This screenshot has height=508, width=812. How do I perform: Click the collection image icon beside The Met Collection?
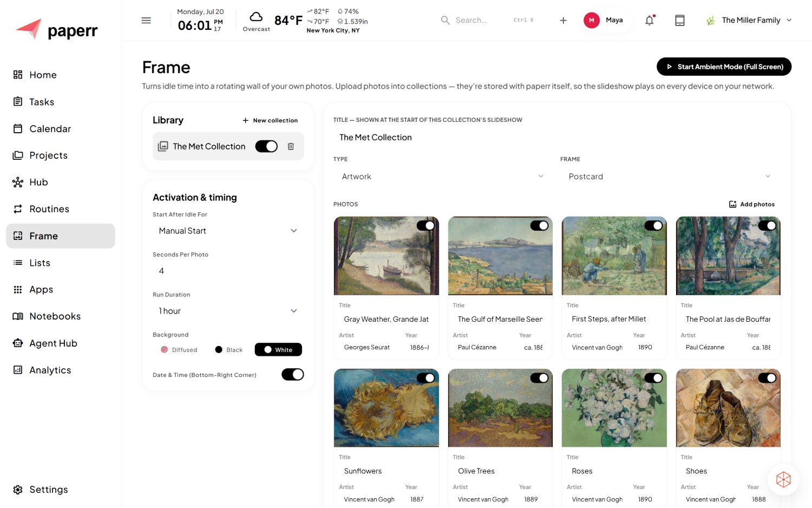(x=163, y=146)
